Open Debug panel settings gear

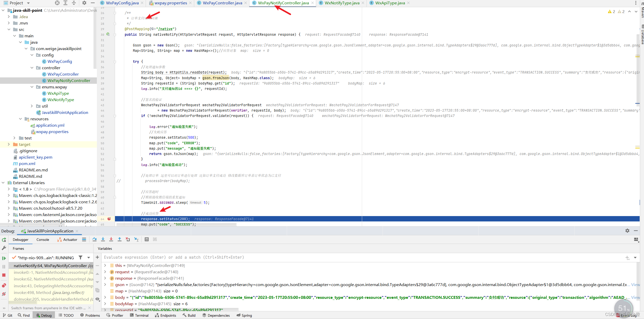(627, 231)
